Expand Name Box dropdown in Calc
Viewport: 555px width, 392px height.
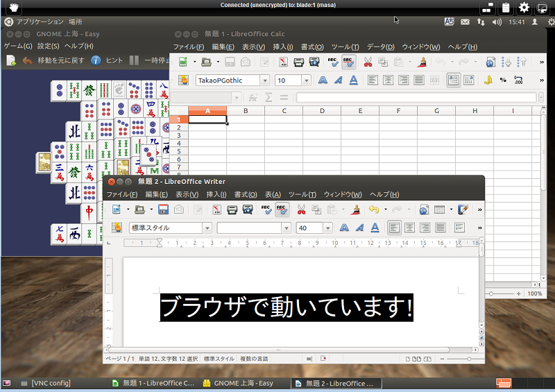coord(237,97)
